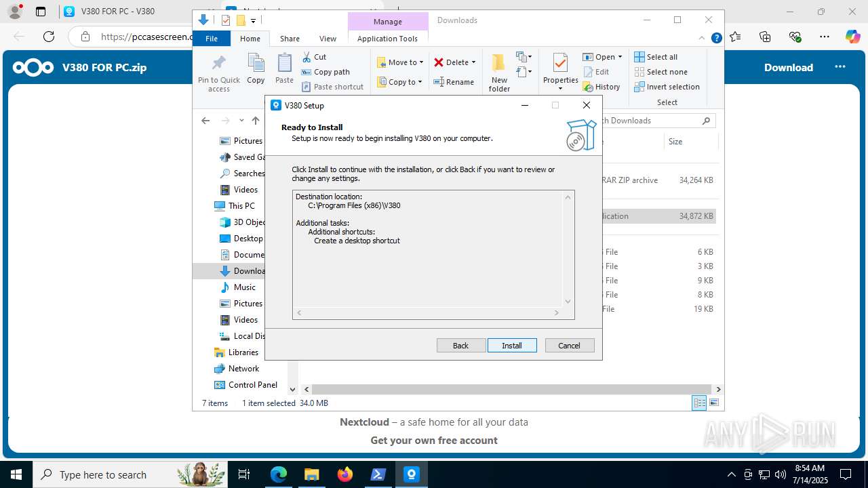Open Quick Access Toolbar customize dropdown
The image size is (868, 488).
(x=253, y=21)
